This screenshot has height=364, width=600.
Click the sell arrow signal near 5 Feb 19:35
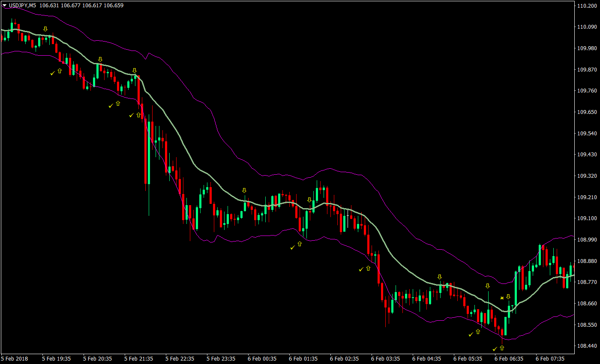(45, 29)
